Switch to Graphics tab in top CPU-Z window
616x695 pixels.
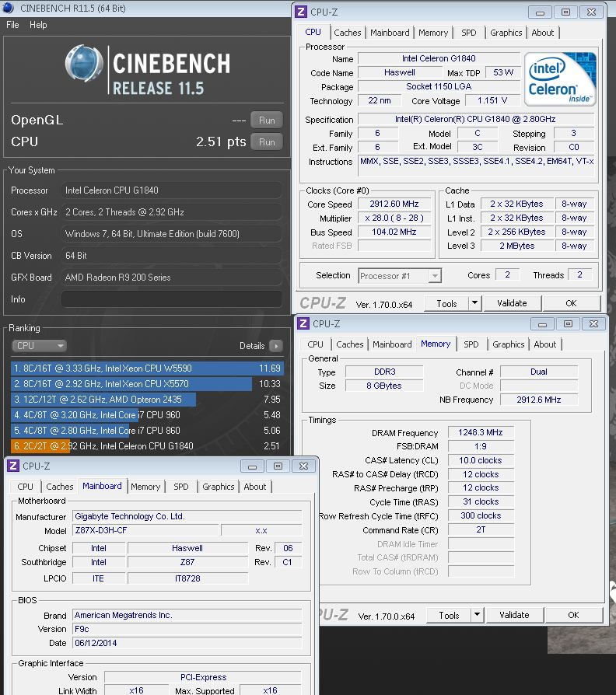coord(506,33)
